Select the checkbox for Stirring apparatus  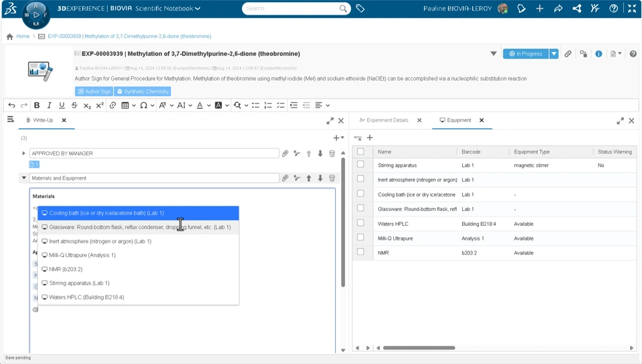(360, 164)
